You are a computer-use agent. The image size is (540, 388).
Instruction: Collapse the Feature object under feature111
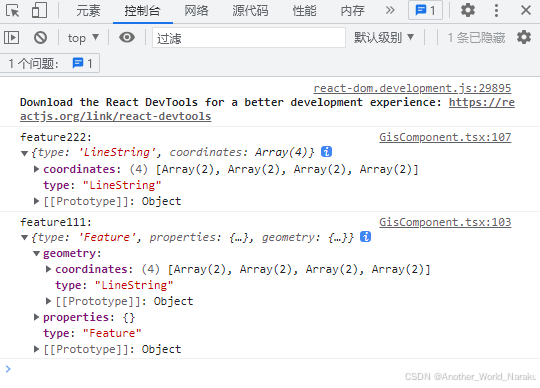click(x=24, y=238)
